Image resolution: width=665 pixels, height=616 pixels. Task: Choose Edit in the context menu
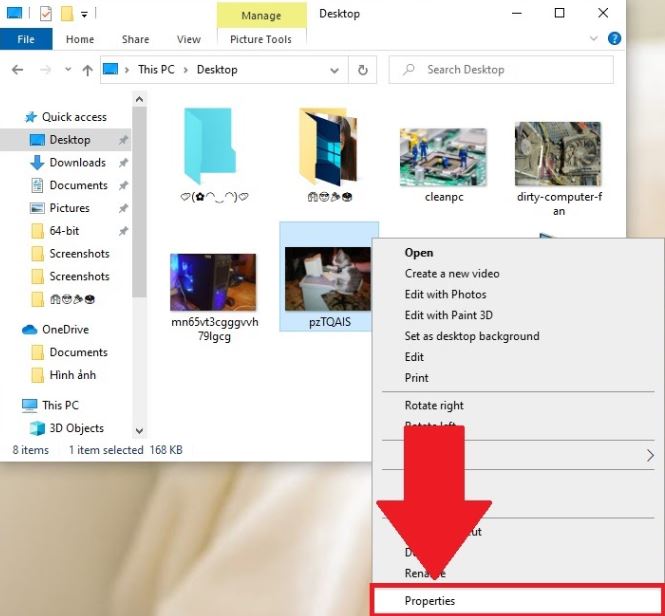click(x=414, y=357)
